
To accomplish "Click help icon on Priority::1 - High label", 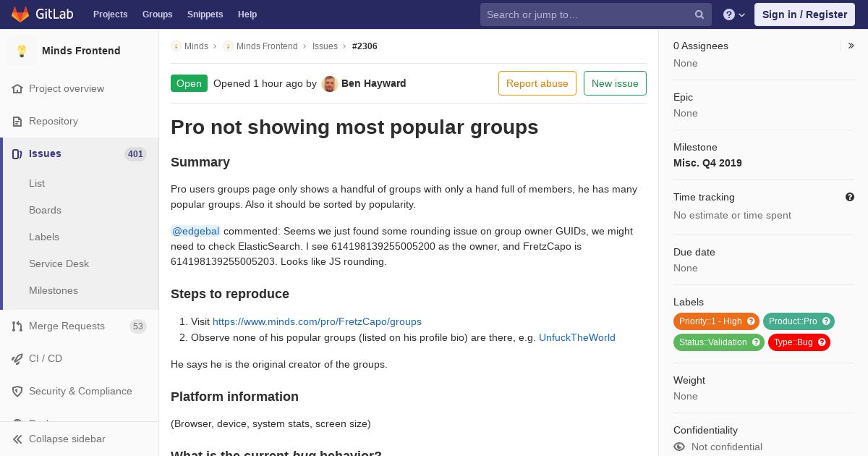I will pyautogui.click(x=751, y=321).
